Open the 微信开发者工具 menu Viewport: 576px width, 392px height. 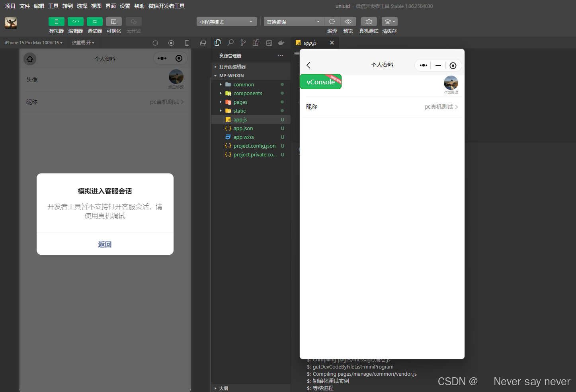(166, 6)
